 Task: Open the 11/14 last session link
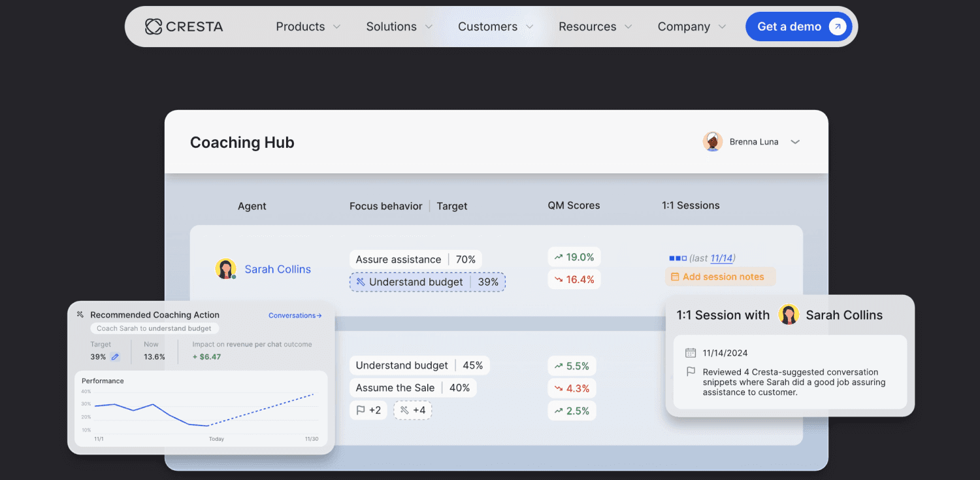(x=721, y=258)
